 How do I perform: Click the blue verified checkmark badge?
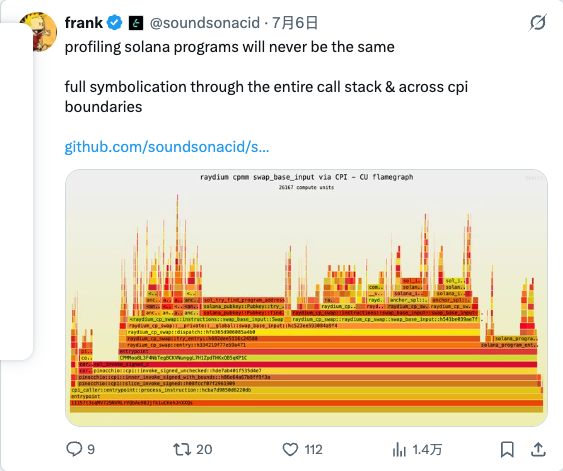coord(115,23)
